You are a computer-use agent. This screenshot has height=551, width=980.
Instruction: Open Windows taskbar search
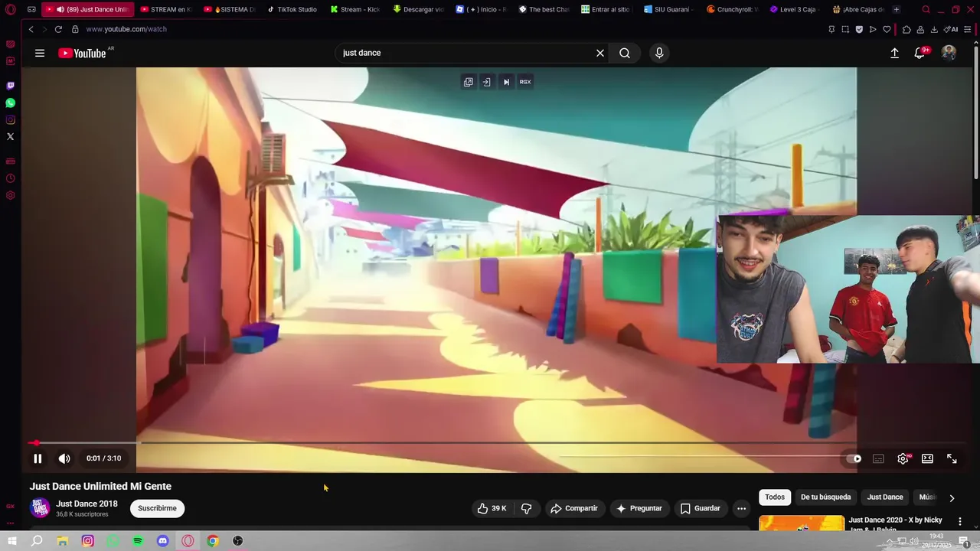point(37,541)
